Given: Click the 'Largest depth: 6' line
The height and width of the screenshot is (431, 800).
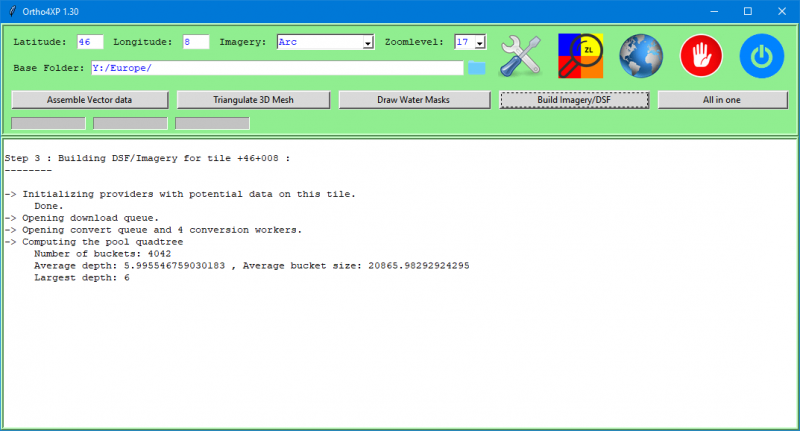Looking at the screenshot, I should click(82, 277).
